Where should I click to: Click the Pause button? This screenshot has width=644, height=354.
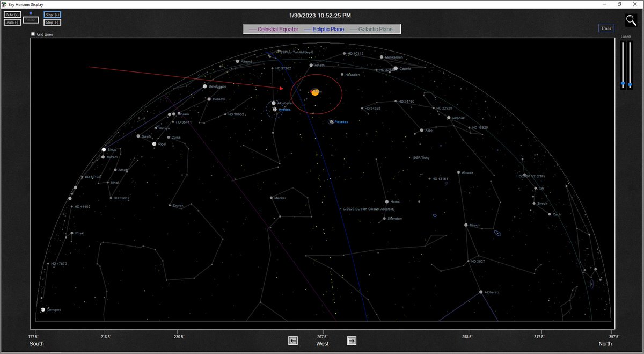31,20
